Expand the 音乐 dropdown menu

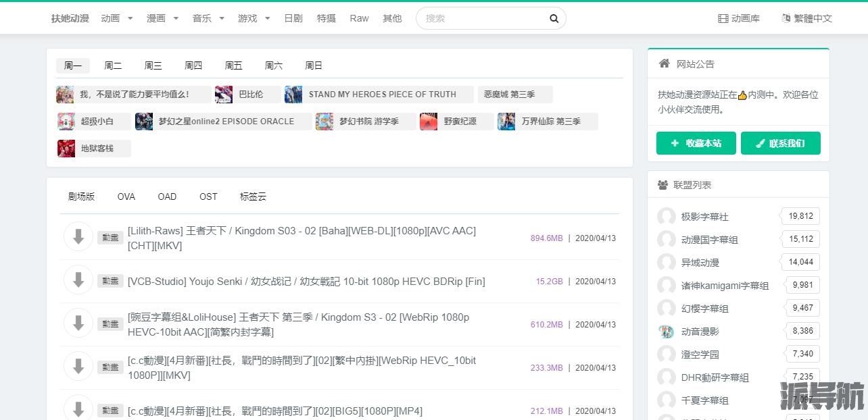pos(208,19)
